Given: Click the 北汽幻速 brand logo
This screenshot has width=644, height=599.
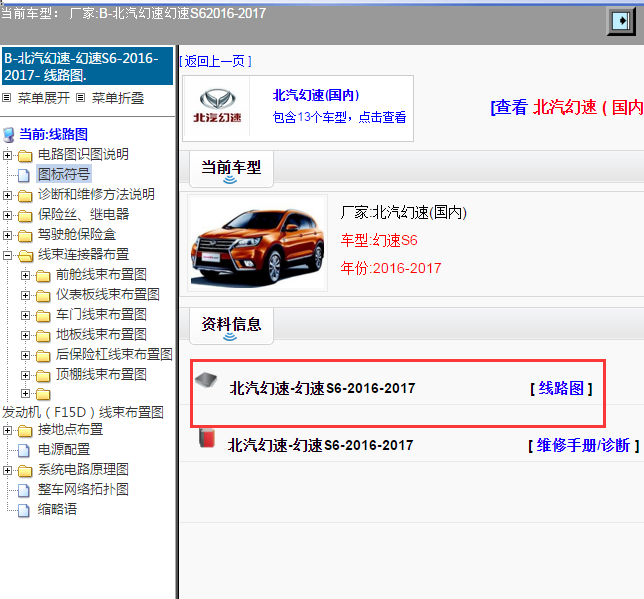Looking at the screenshot, I should point(217,106).
